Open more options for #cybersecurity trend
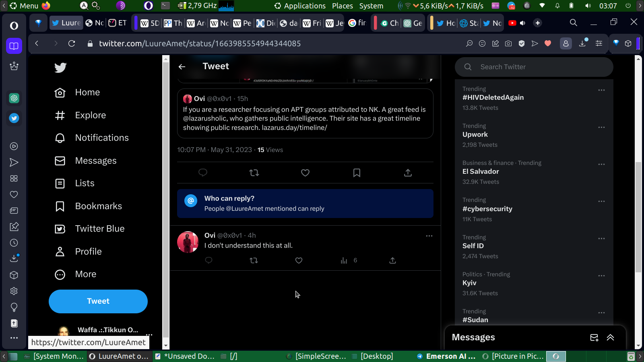The image size is (644, 362). pos(601,201)
